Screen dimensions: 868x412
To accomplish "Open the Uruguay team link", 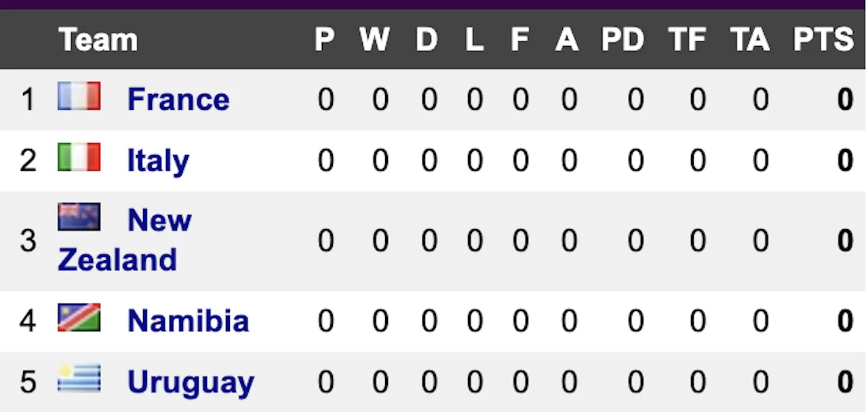I will pyautogui.click(x=191, y=383).
